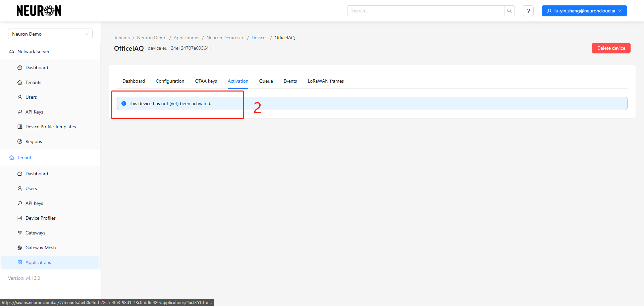
Task: Click the search magnifier button
Action: pos(509,11)
